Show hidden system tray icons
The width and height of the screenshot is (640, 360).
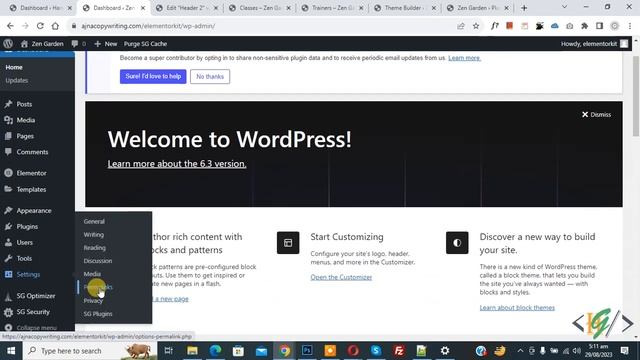pyautogui.click(x=520, y=351)
